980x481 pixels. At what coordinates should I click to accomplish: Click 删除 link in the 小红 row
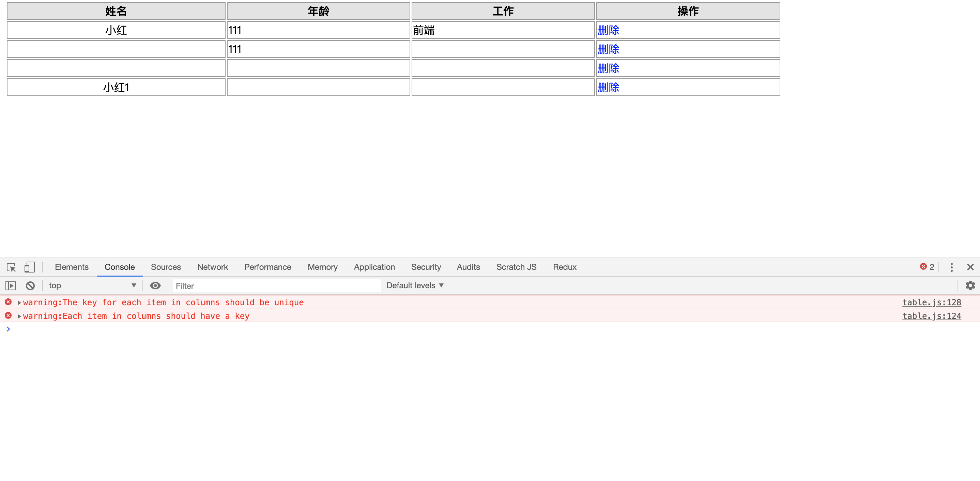point(608,30)
